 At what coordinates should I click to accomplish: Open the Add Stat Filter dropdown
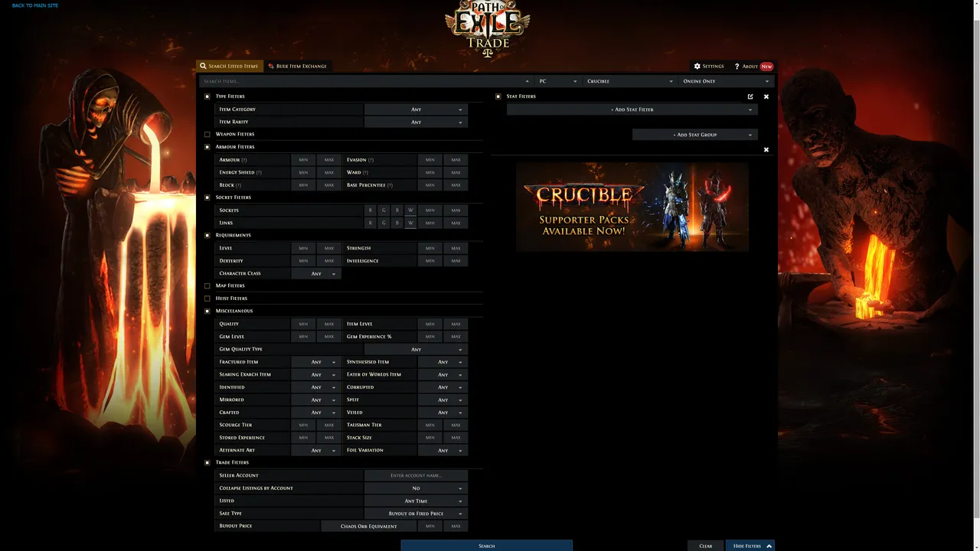[x=632, y=109]
